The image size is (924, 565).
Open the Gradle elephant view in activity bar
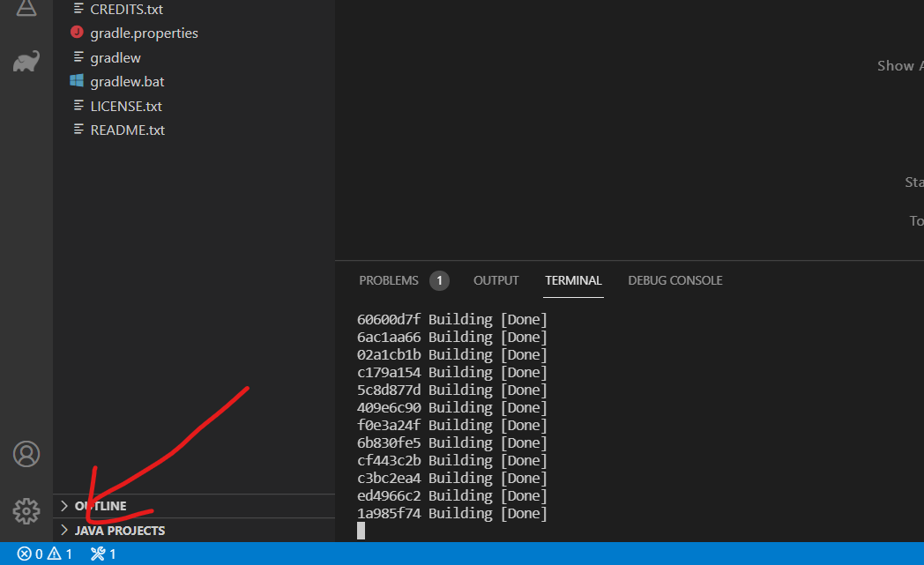pos(26,62)
